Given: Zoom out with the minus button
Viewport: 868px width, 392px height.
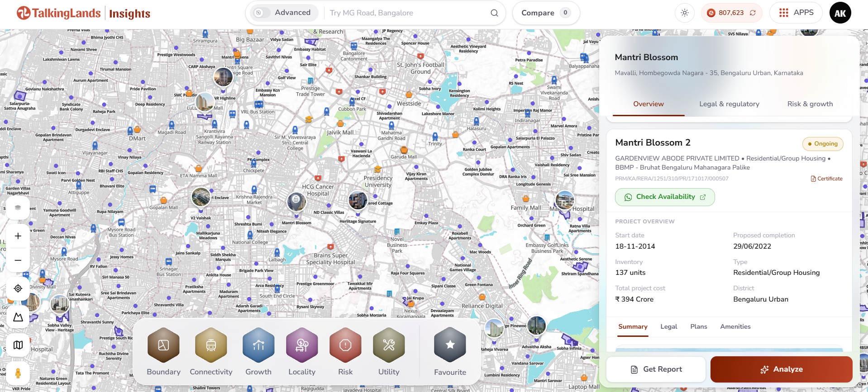Looking at the screenshot, I should 18,260.
